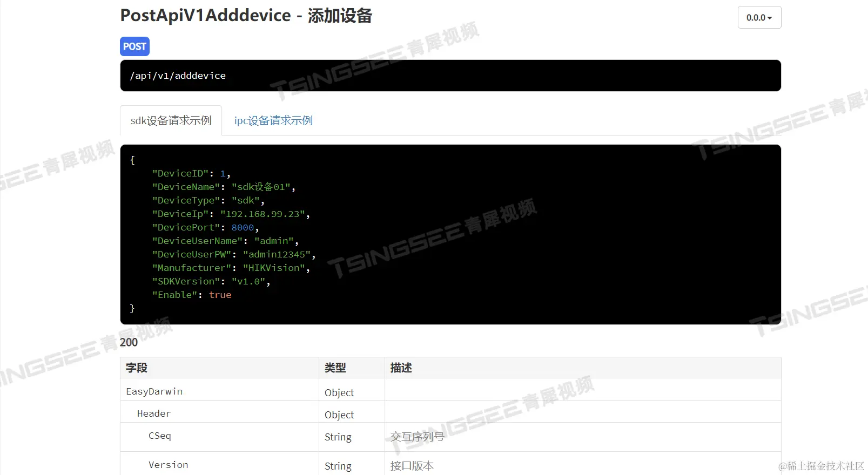Click the 200 response code label
This screenshot has width=868, height=475.
pyautogui.click(x=129, y=342)
